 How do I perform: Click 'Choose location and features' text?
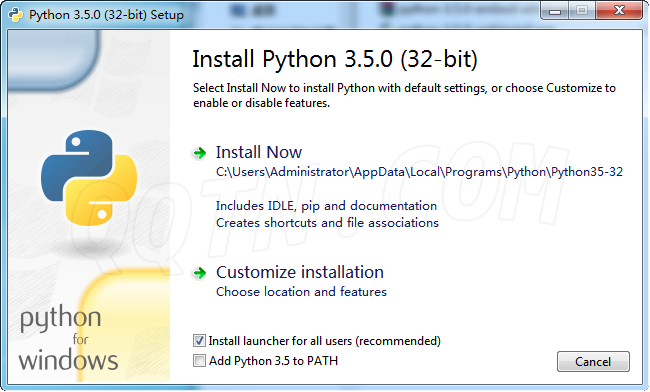tap(301, 292)
